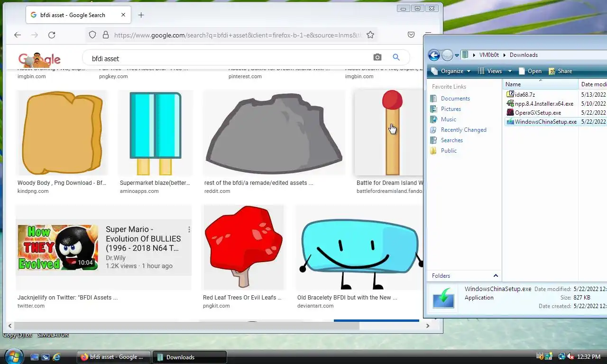
Task: Click OperaGXSetup.exe file icon
Action: [510, 112]
